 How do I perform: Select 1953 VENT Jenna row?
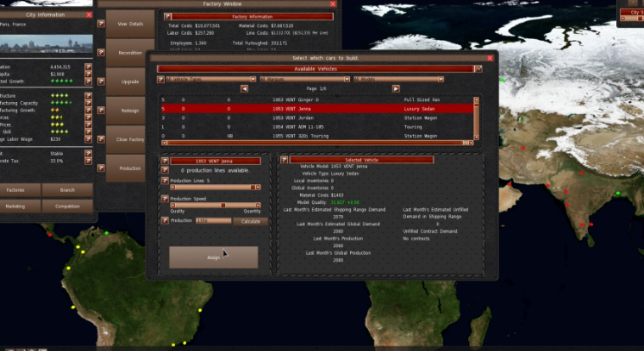(x=317, y=109)
